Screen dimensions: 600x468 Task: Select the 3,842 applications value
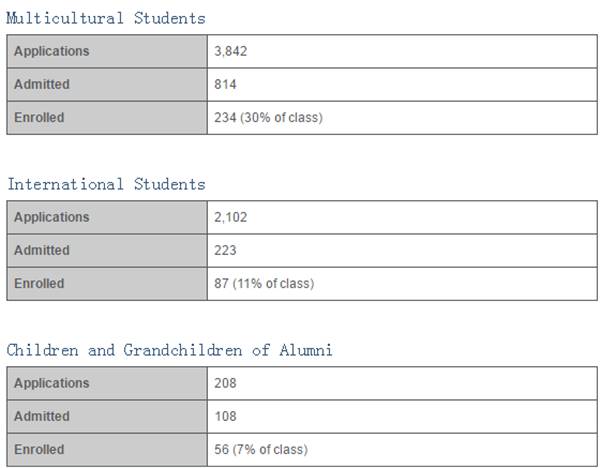tap(231, 51)
